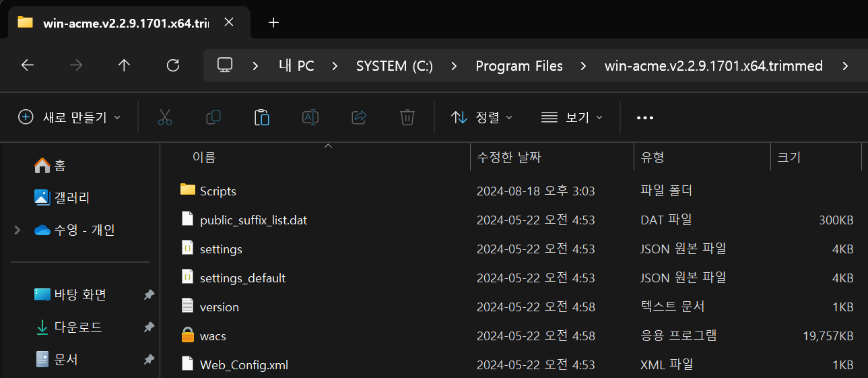Viewport: 868px width, 378px height.
Task: Select the wacs application name
Action: click(x=213, y=336)
